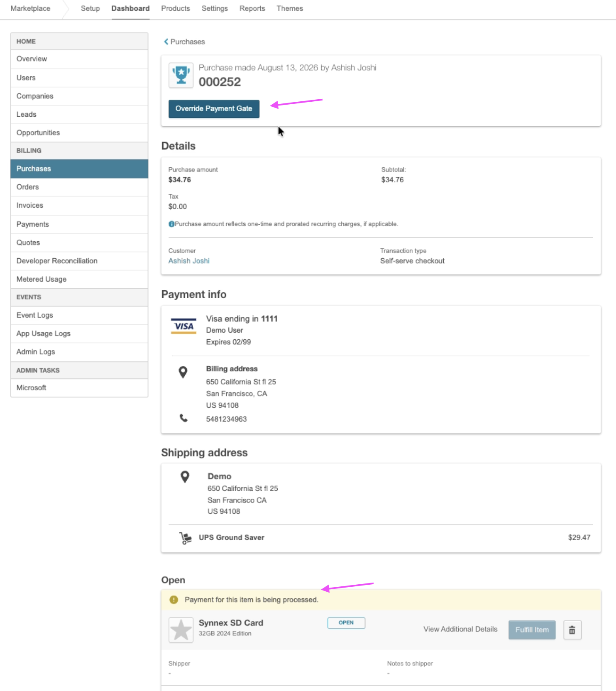Click the shipping address location pin icon
This screenshot has width=616, height=691.
(x=185, y=477)
